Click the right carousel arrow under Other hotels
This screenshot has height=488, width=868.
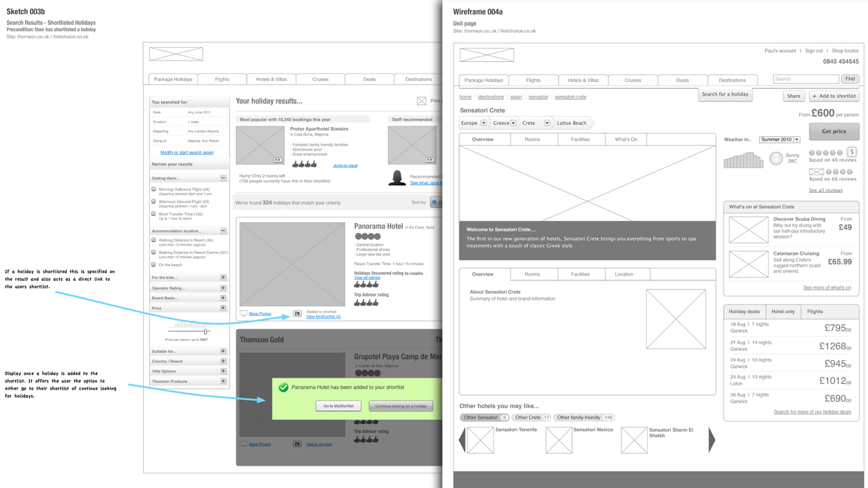711,440
